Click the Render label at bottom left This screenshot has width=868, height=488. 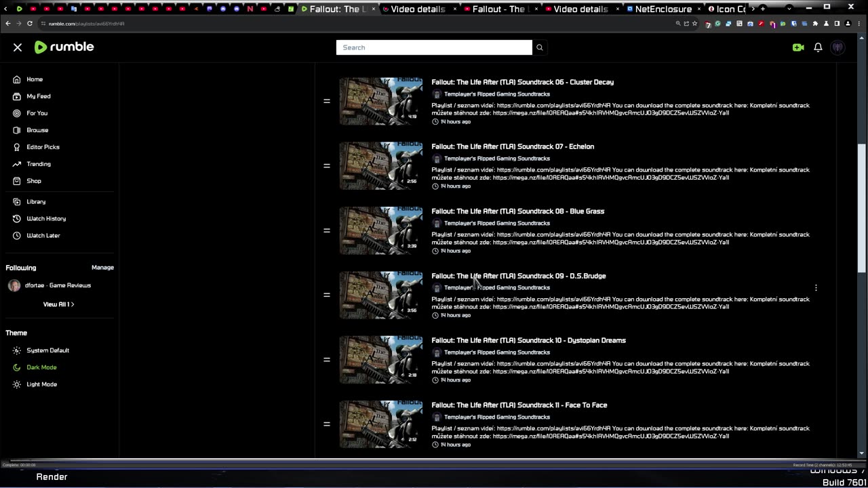point(52,477)
